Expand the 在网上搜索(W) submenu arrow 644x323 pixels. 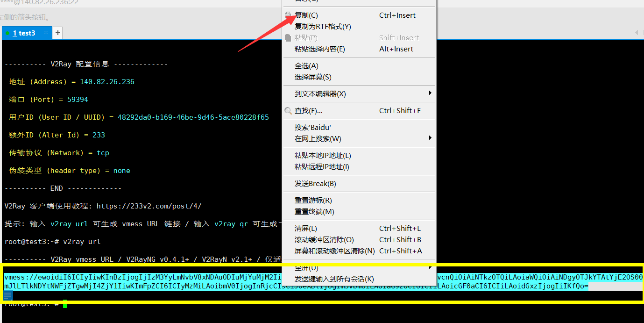coord(430,138)
